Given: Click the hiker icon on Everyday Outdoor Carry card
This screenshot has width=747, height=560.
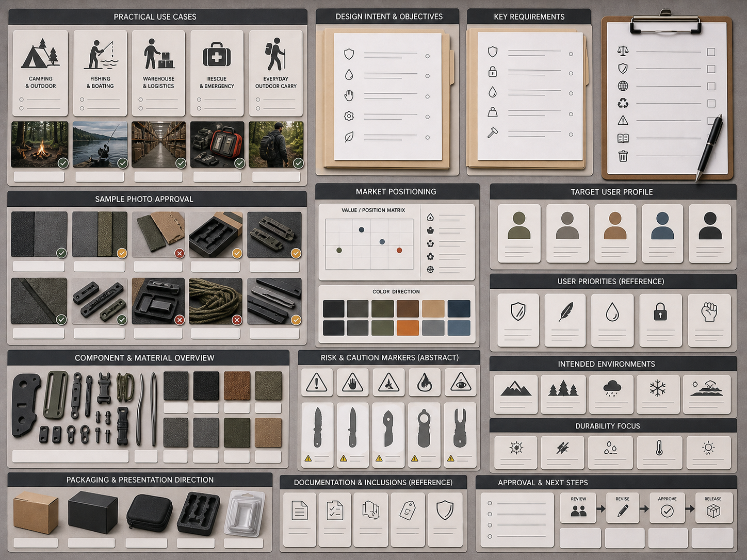Looking at the screenshot, I should [x=275, y=54].
